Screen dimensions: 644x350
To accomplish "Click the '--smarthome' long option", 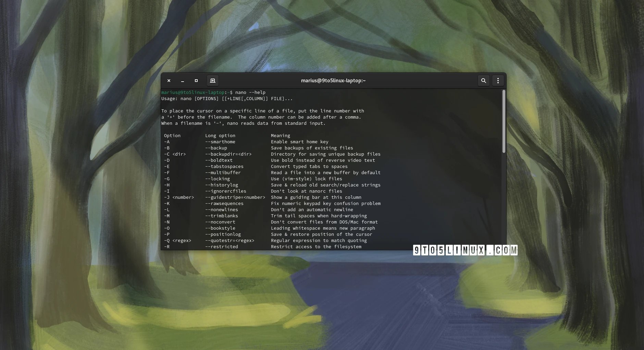I will (x=220, y=142).
